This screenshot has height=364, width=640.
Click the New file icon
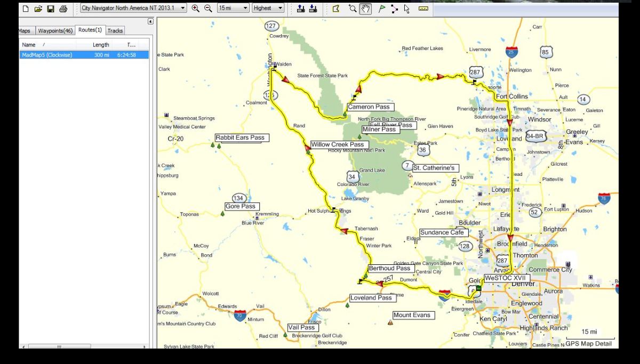(x=26, y=9)
